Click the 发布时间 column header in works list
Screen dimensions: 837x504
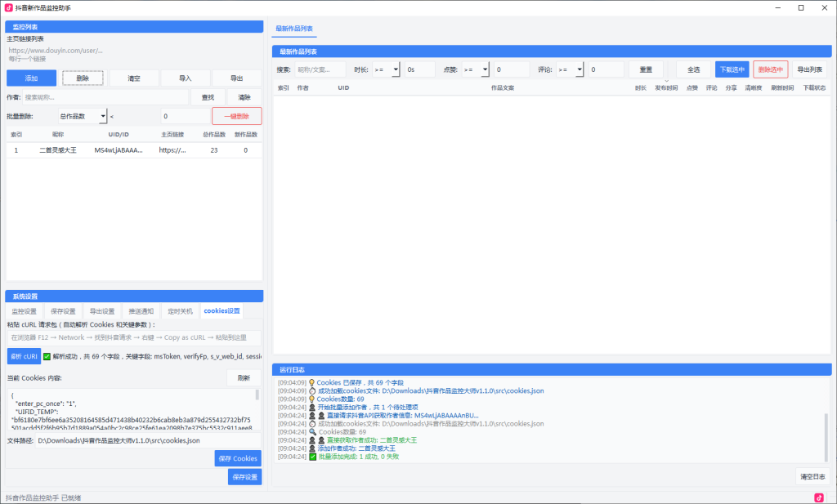pos(666,88)
